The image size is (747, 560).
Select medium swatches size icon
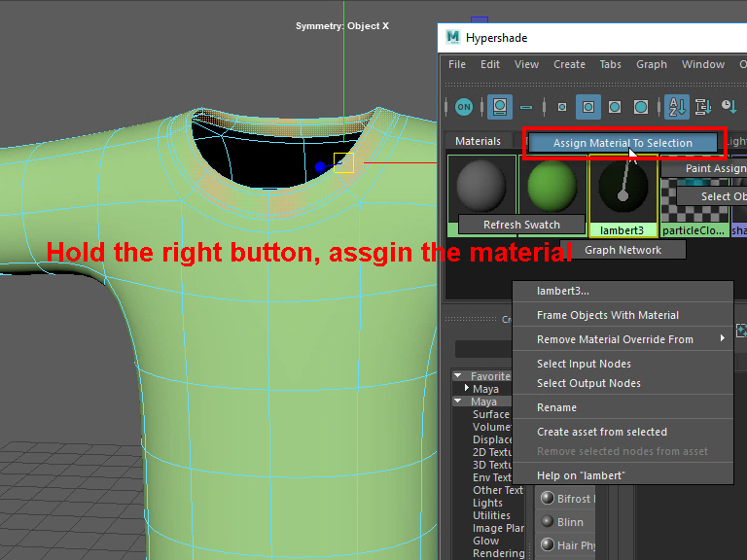coord(587,107)
